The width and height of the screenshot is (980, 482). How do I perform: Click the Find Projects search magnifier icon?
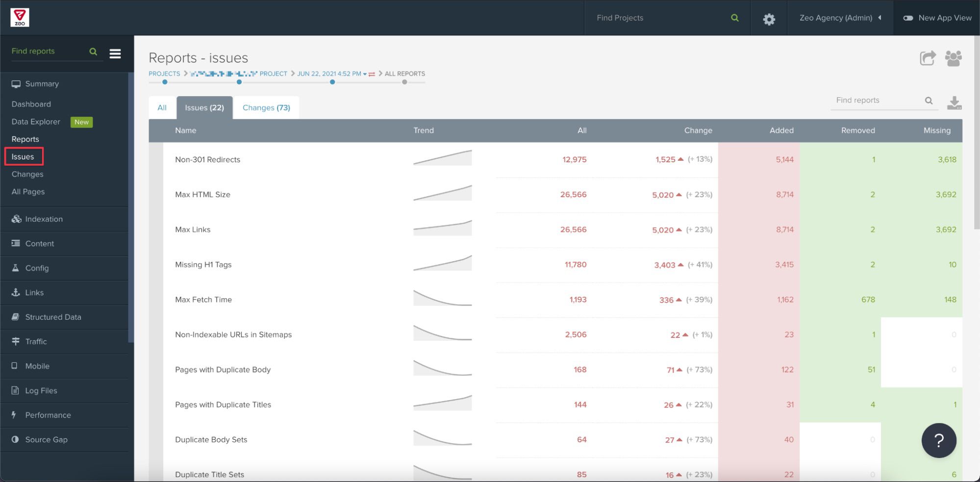coord(734,18)
